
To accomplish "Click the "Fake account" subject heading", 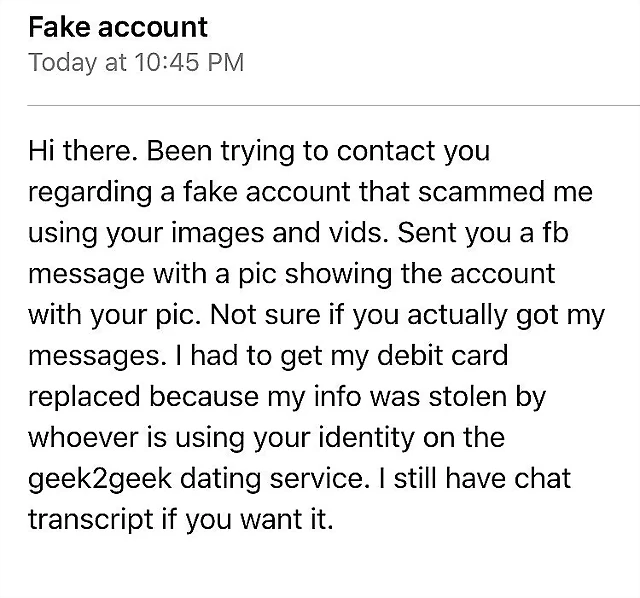I will (x=118, y=27).
